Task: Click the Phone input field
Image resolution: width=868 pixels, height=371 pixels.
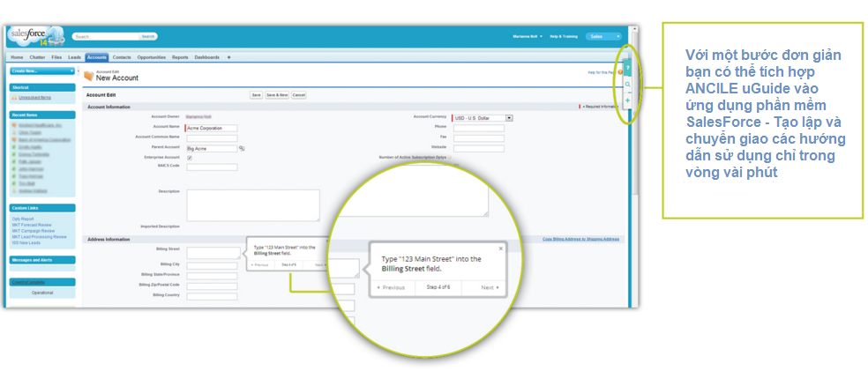Action: [479, 128]
